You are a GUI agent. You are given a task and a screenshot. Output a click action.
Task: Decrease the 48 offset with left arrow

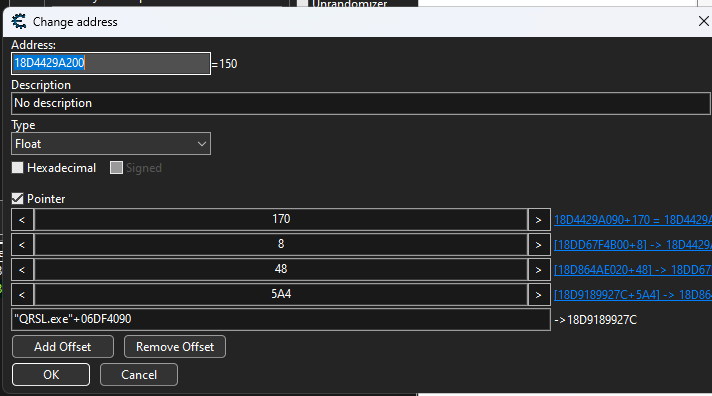pyautogui.click(x=22, y=270)
